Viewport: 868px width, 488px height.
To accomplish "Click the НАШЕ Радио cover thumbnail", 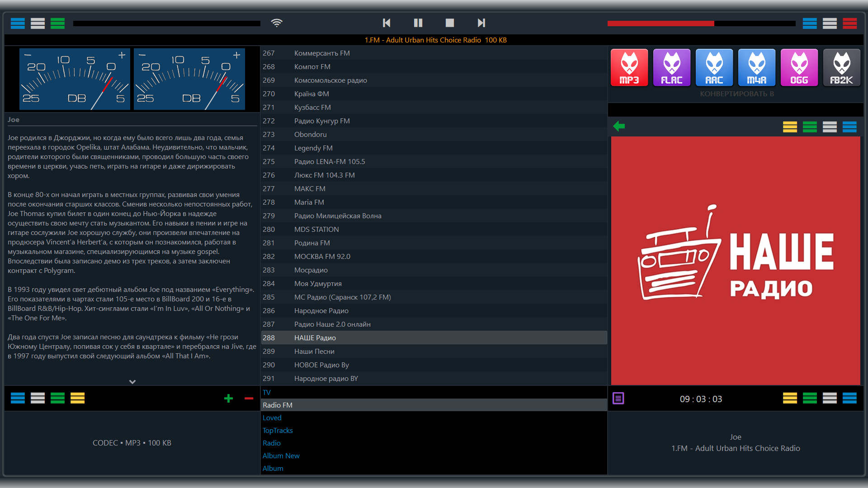I will coord(735,261).
